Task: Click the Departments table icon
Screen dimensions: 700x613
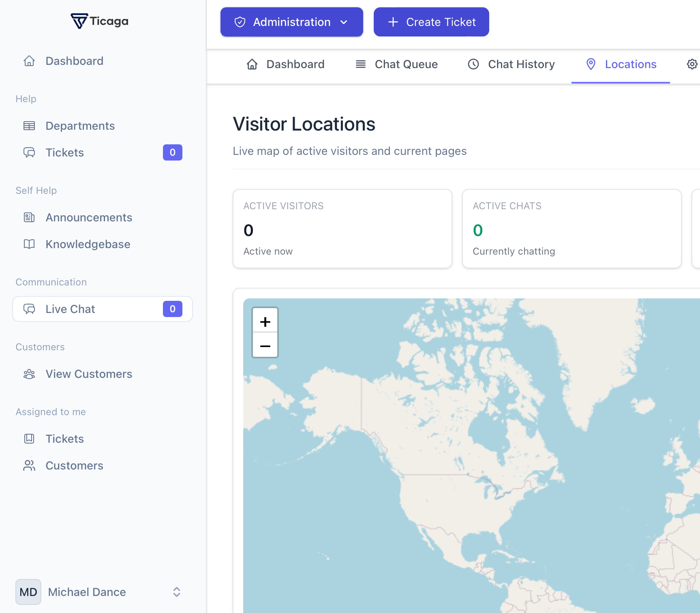Action: coord(29,126)
